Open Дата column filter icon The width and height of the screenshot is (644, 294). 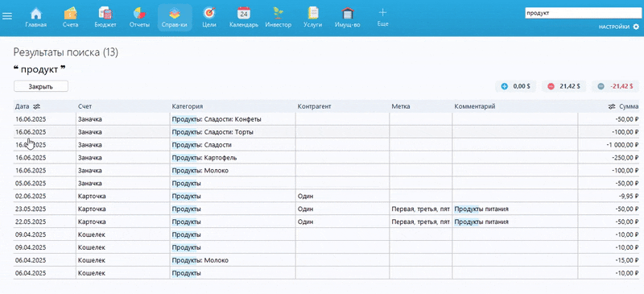pyautogui.click(x=36, y=106)
